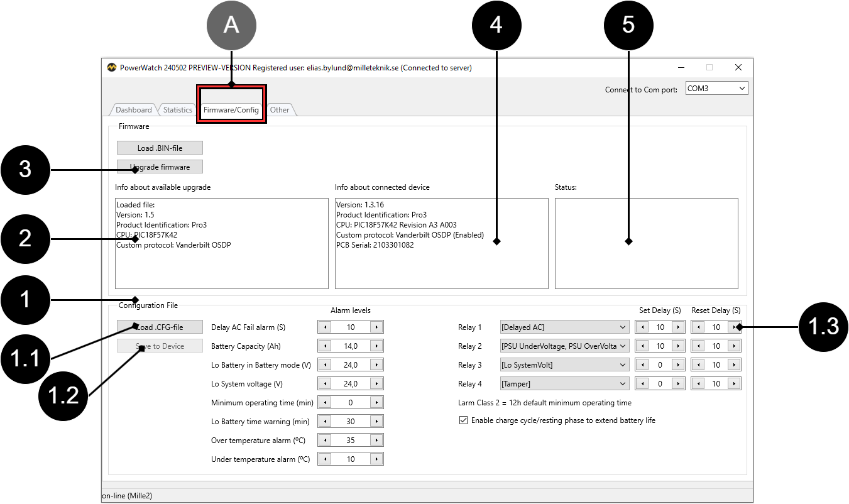Switch to the Dashboard tab
849x504 pixels.
(133, 110)
